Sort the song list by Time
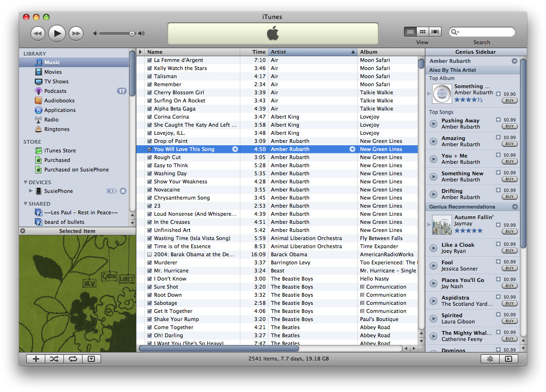 (254, 52)
